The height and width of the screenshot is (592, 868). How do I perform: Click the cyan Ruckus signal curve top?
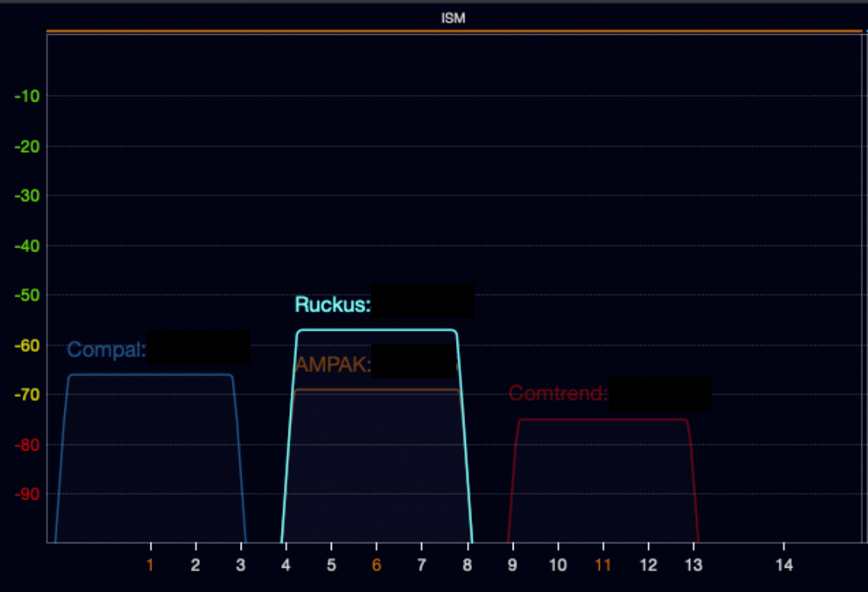click(x=376, y=330)
